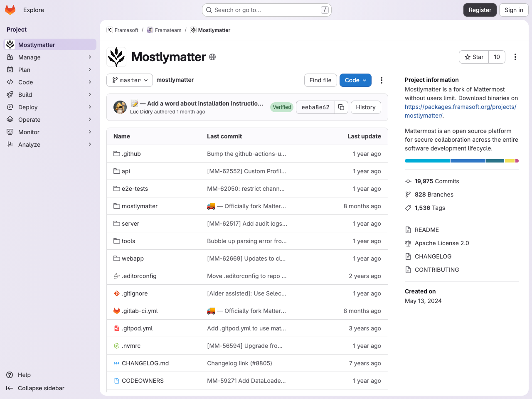Open the packages.framasoft.org mostlymatter link
The image size is (532, 399).
click(461, 106)
